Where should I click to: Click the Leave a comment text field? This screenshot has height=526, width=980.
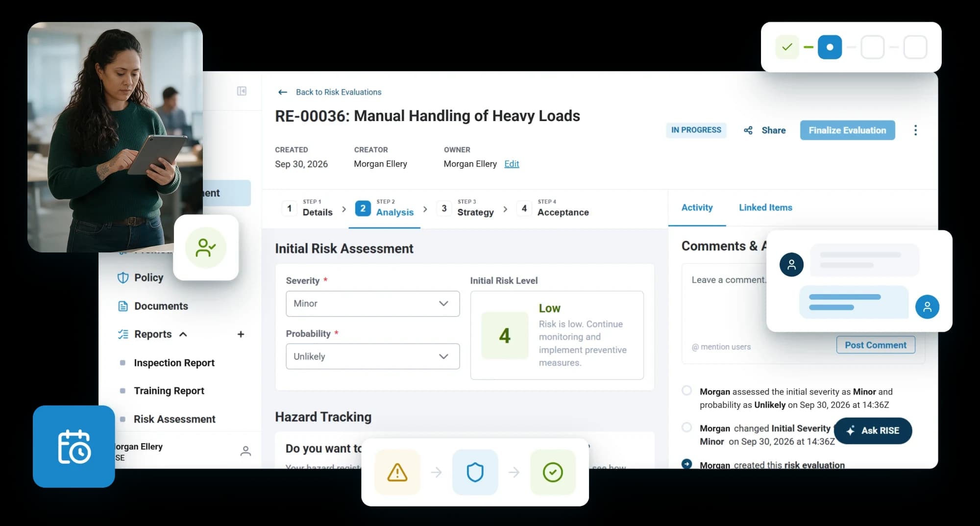click(728, 304)
